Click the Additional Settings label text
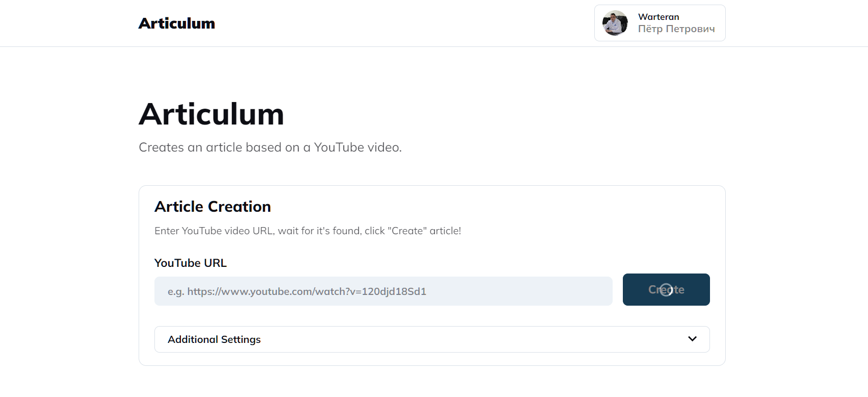This screenshot has width=868, height=397. click(x=214, y=339)
